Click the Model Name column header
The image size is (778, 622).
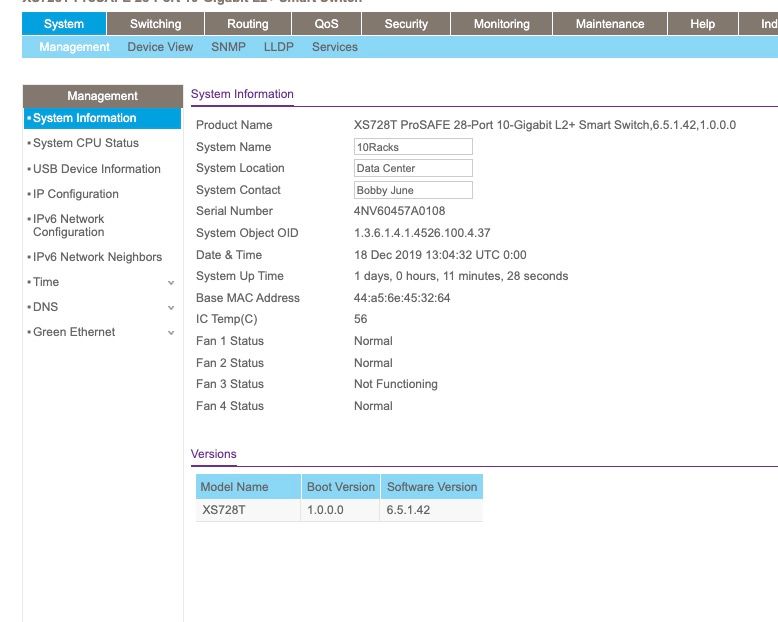coord(248,487)
